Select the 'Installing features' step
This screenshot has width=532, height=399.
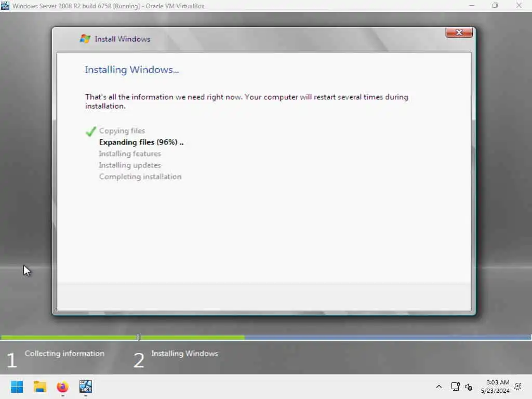point(130,154)
